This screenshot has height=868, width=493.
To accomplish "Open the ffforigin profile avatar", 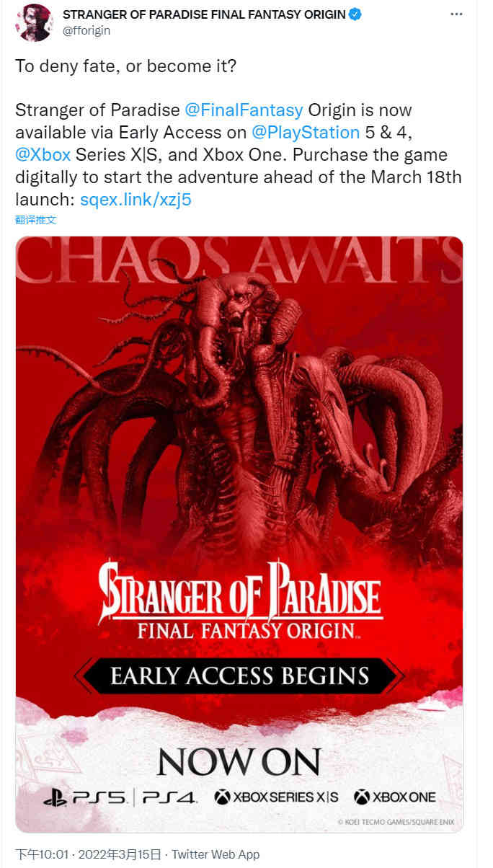I will [x=35, y=22].
